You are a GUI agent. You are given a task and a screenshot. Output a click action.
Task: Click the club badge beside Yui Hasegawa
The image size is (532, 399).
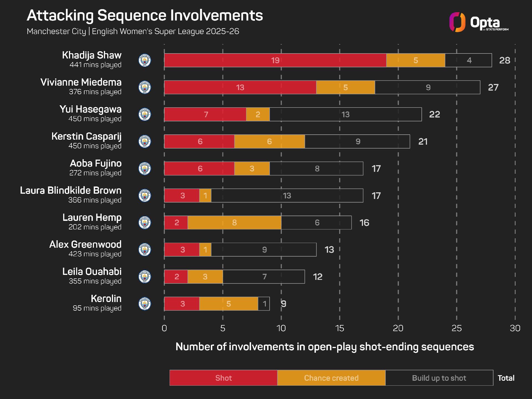point(144,114)
